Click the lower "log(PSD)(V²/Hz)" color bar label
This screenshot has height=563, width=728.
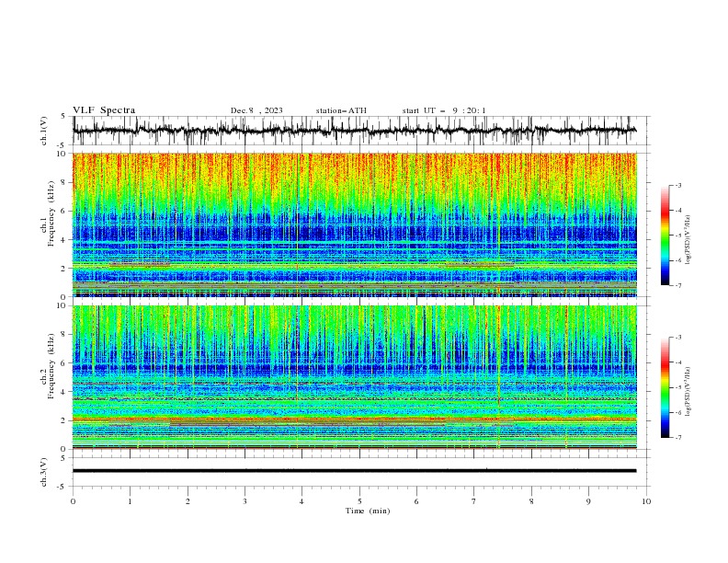[x=688, y=392]
